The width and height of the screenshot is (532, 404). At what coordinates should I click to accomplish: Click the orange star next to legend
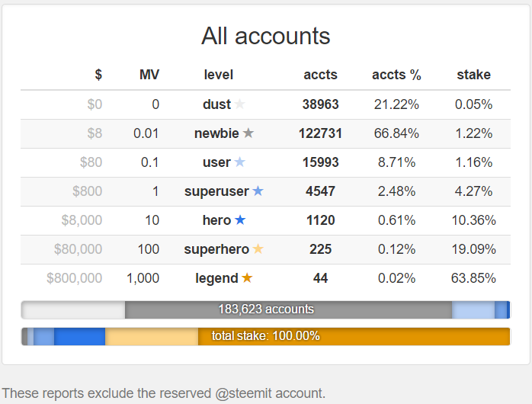pos(247,278)
